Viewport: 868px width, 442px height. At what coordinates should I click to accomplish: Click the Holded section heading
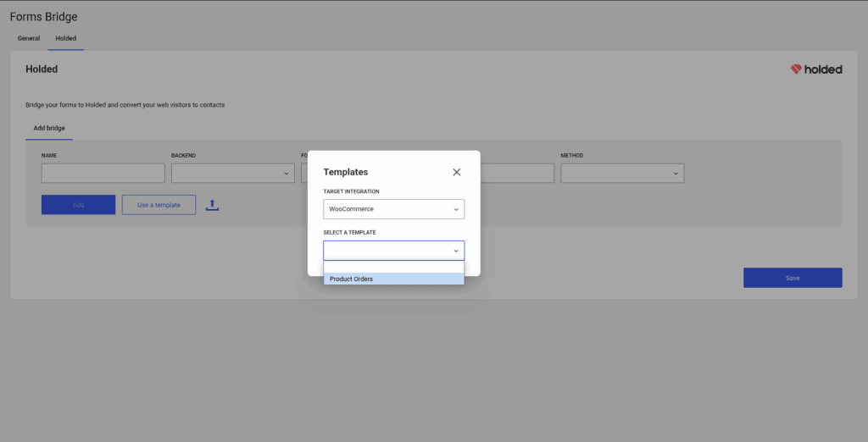pyautogui.click(x=42, y=69)
